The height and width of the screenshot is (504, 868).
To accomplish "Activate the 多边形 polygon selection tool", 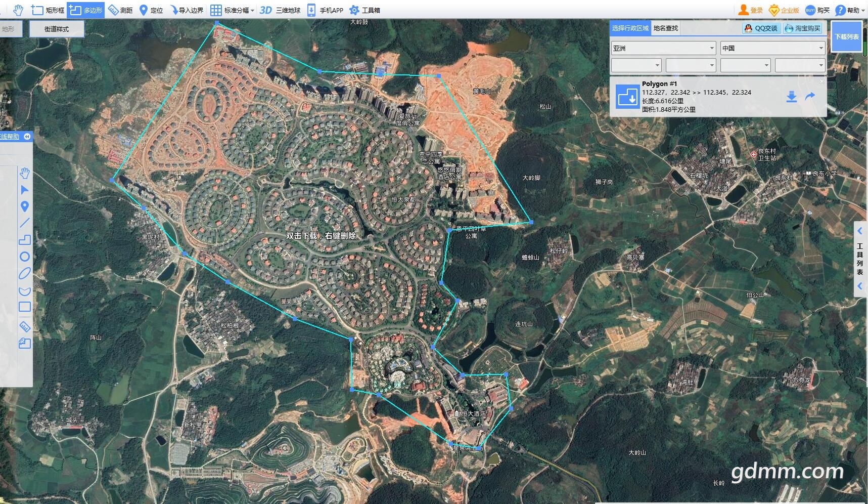I will click(86, 10).
